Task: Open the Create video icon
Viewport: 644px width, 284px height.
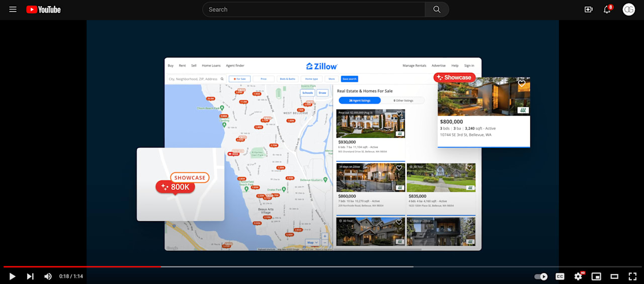Action: 589,10
